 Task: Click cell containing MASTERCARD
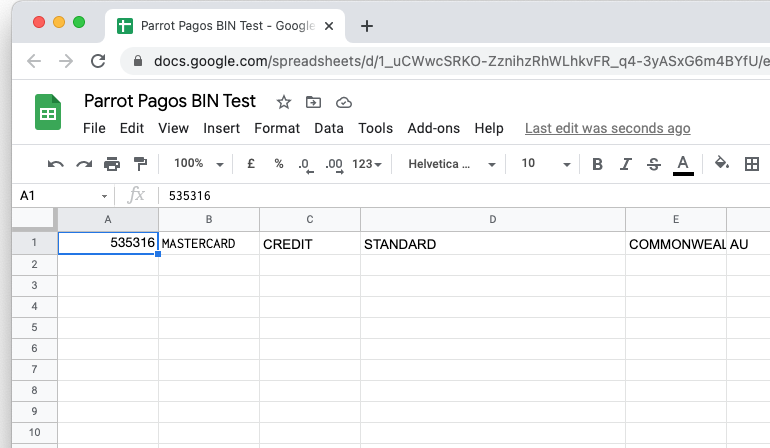coord(209,243)
